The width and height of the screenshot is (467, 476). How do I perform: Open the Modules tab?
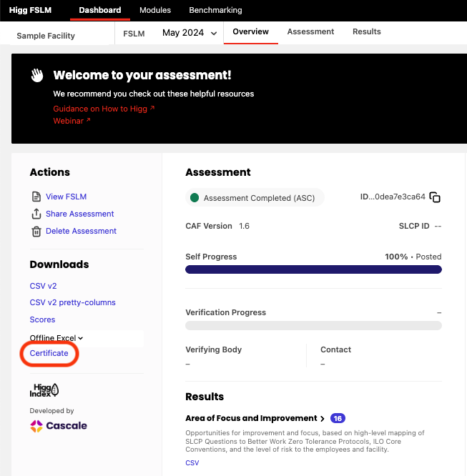[x=155, y=10]
